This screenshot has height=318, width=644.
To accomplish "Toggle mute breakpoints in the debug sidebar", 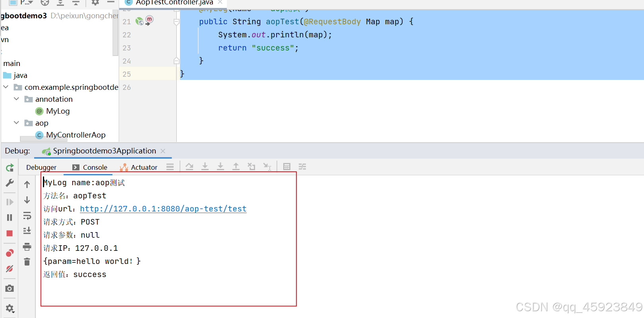I will pyautogui.click(x=10, y=269).
